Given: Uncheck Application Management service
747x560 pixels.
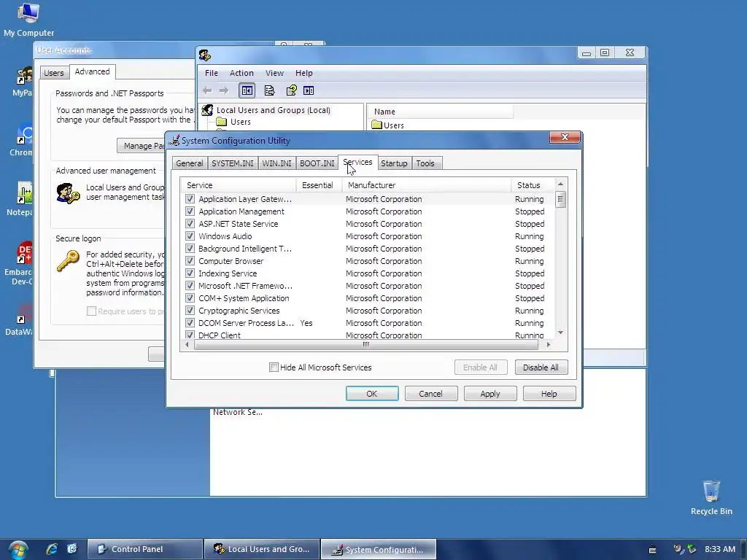Looking at the screenshot, I should coord(190,211).
